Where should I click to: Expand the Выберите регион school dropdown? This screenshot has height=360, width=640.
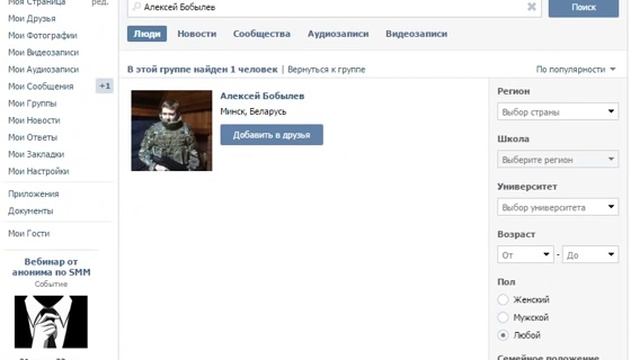click(x=558, y=160)
